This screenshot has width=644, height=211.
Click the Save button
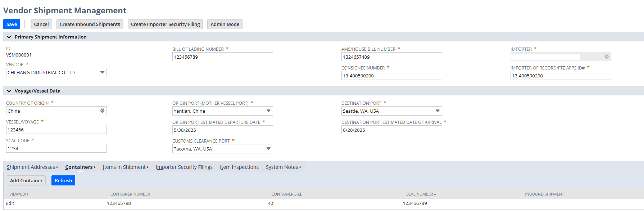12,24
